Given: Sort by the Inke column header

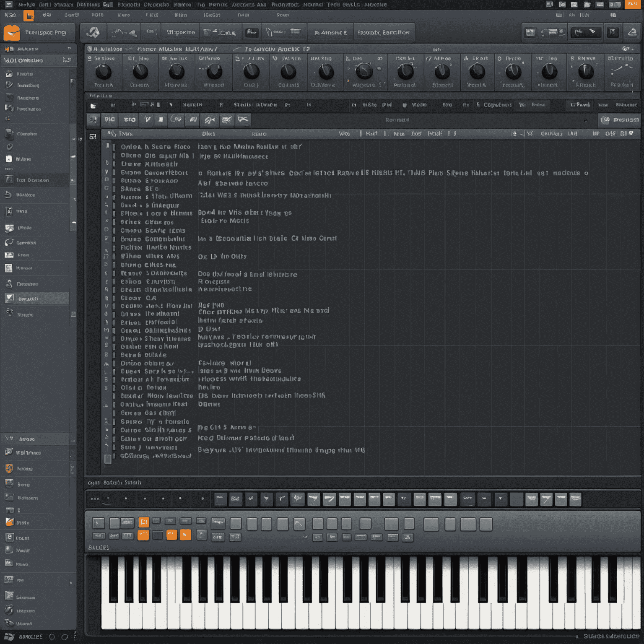Looking at the screenshot, I should click(x=126, y=134).
